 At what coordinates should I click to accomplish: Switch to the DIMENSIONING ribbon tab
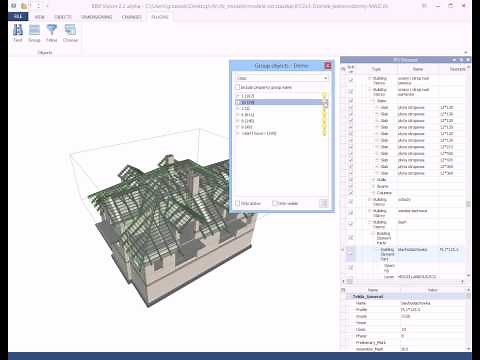tap(96, 17)
